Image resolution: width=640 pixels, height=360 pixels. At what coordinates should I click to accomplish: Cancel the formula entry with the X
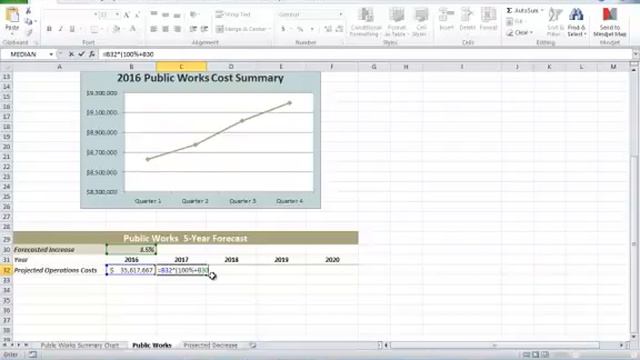[x=71, y=54]
